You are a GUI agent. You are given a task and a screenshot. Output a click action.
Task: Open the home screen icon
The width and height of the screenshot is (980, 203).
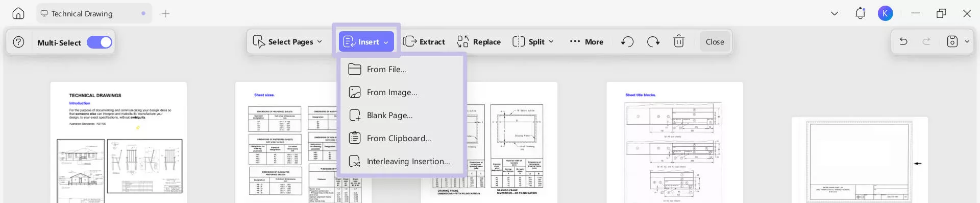[x=18, y=14]
